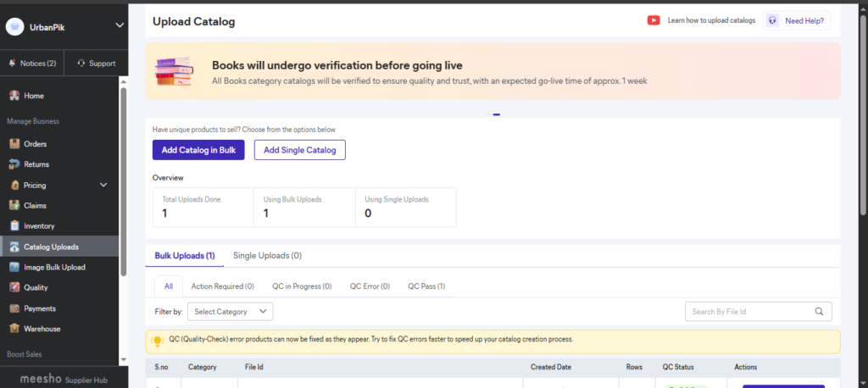Click the Returns icon
Screen dimensions: 868x388
(14, 164)
